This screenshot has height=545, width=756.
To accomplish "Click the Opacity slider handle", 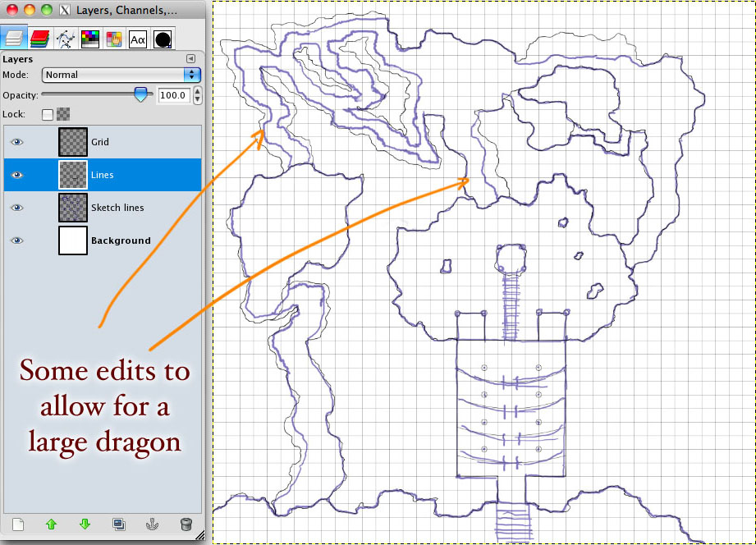I will tap(143, 95).
